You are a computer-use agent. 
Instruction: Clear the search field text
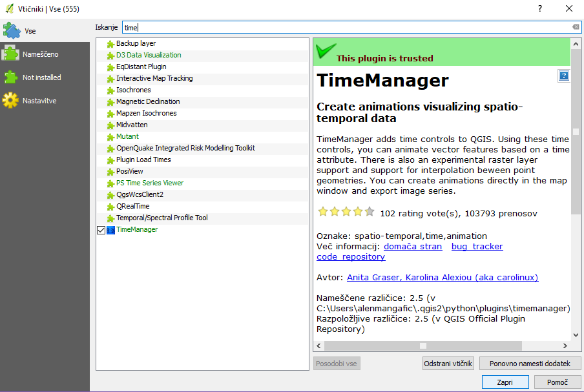pos(576,27)
